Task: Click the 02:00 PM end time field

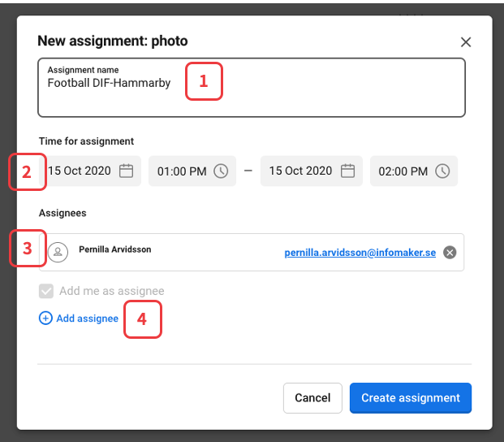Action: click(403, 171)
